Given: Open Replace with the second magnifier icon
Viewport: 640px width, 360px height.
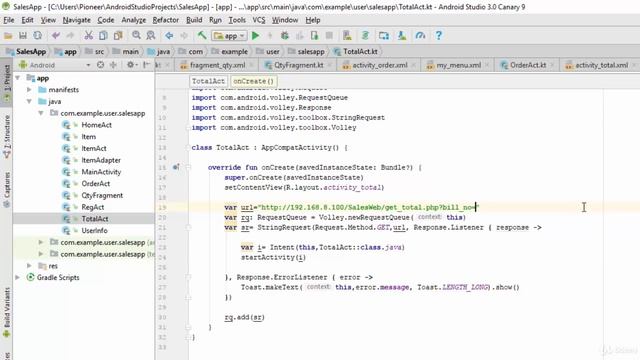Looking at the screenshot, I should click(151, 36).
